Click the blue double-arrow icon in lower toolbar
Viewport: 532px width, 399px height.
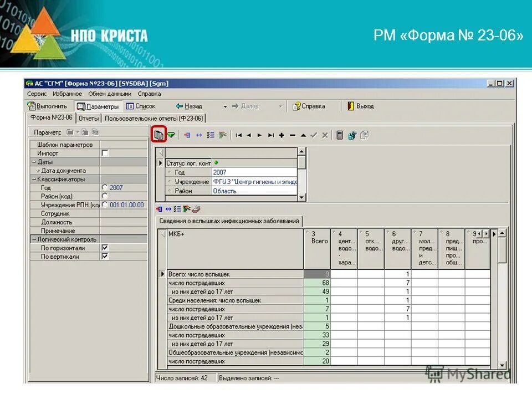tap(168, 209)
